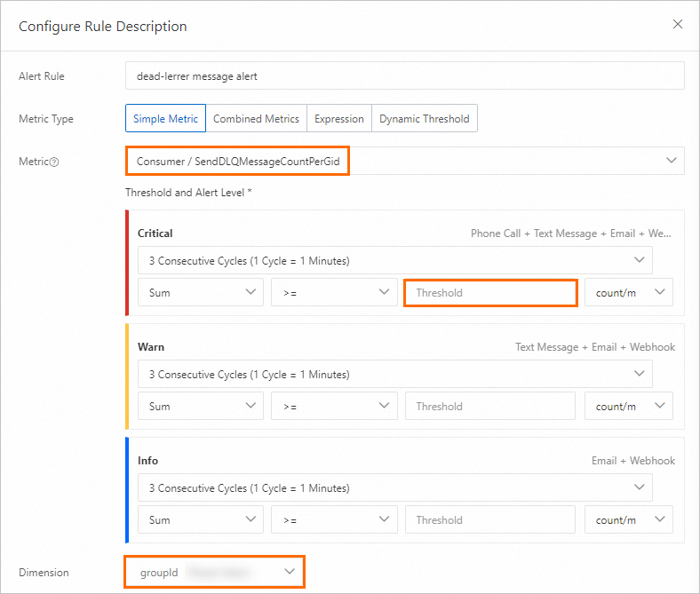Open the Critical comparison operator dropdown
This screenshot has height=594, width=700.
(x=334, y=293)
